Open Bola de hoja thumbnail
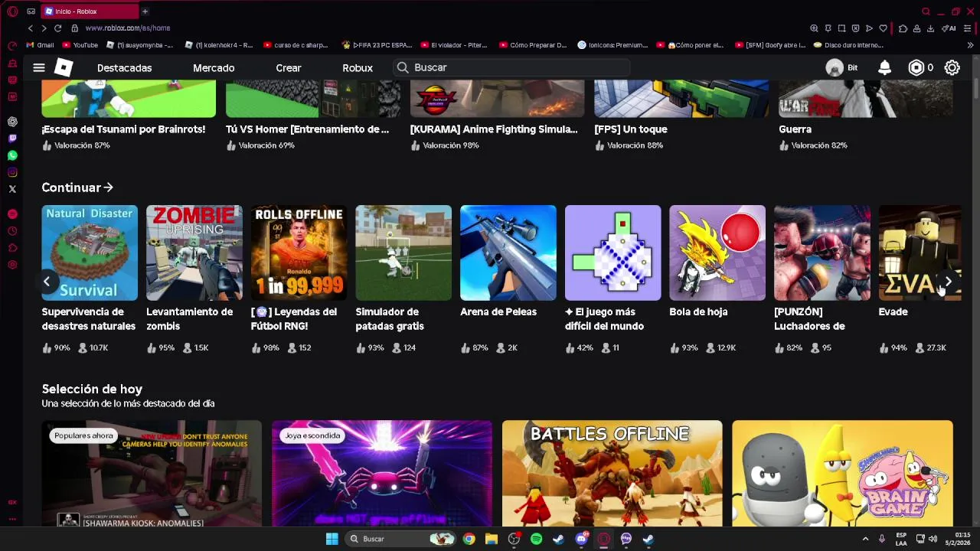The image size is (980, 551). 717,253
